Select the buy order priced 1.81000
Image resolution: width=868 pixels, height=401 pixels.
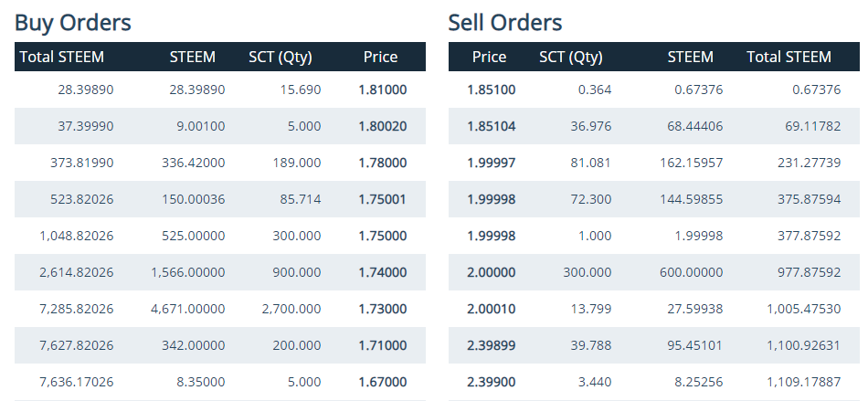(383, 90)
